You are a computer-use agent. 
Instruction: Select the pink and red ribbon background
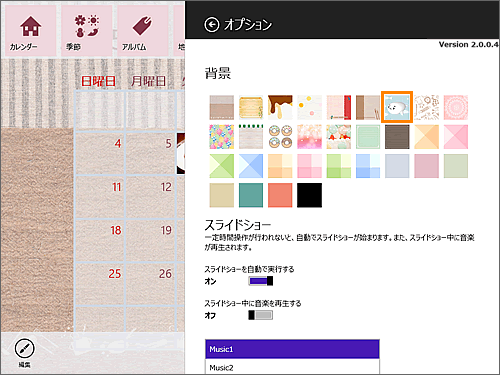tap(339, 107)
